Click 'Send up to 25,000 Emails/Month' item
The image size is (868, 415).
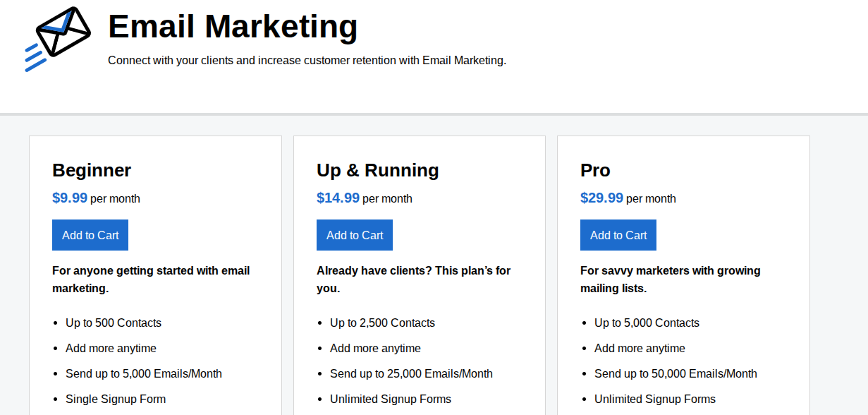[411, 373]
